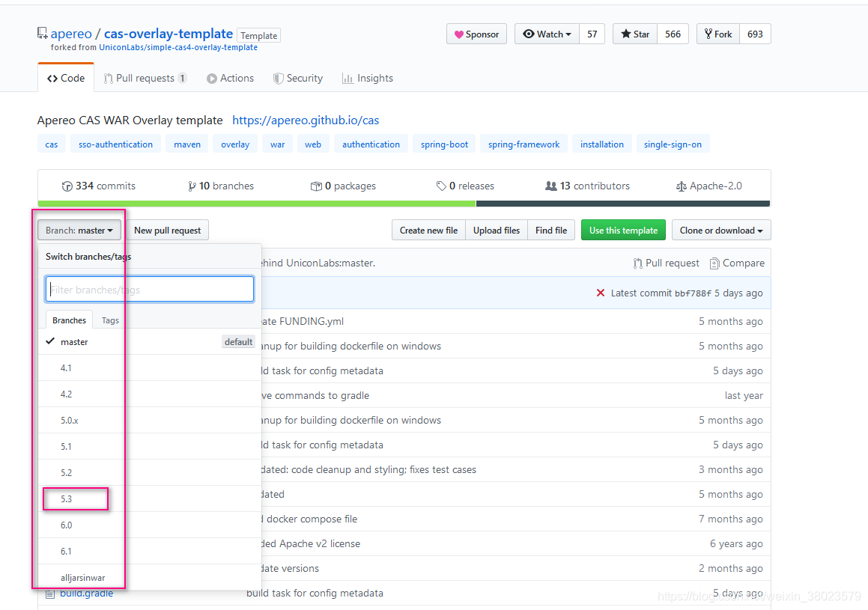Click the web topic tag
The image size is (868, 610).
point(313,144)
